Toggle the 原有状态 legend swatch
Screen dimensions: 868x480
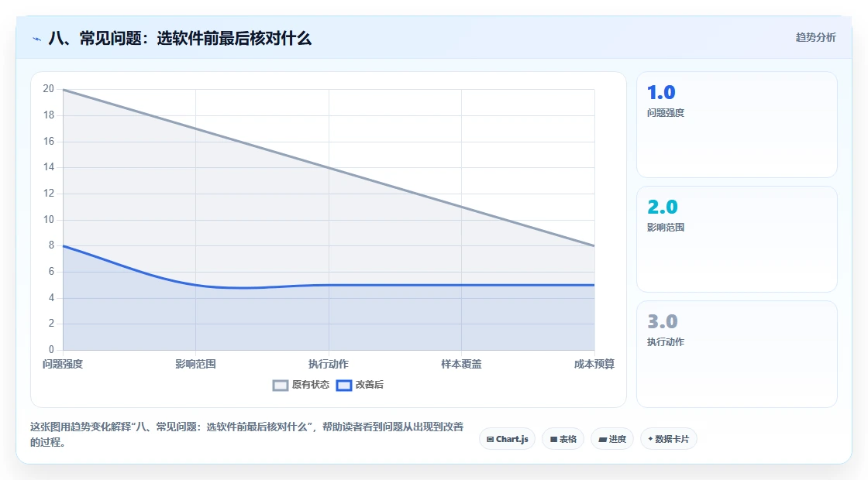[281, 386]
